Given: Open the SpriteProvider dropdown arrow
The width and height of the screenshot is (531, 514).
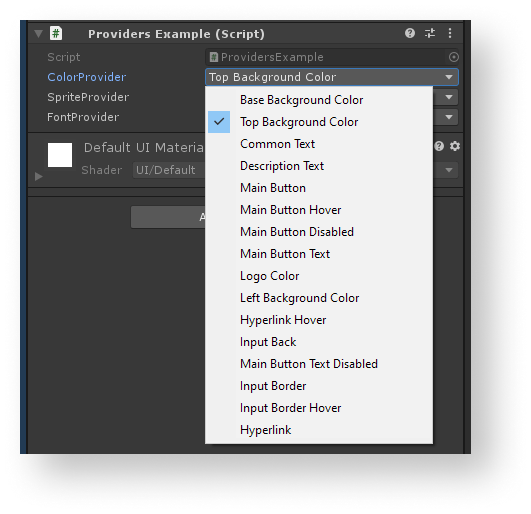Looking at the screenshot, I should (449, 97).
